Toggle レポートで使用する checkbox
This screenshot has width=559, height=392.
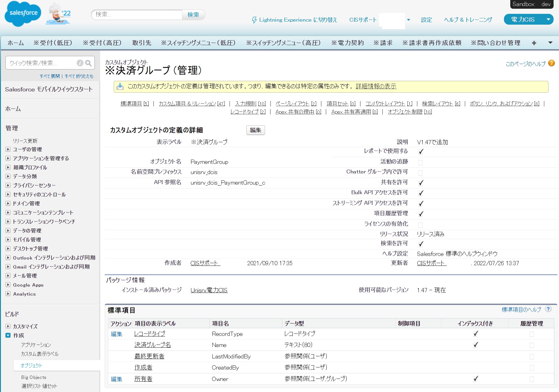421,152
